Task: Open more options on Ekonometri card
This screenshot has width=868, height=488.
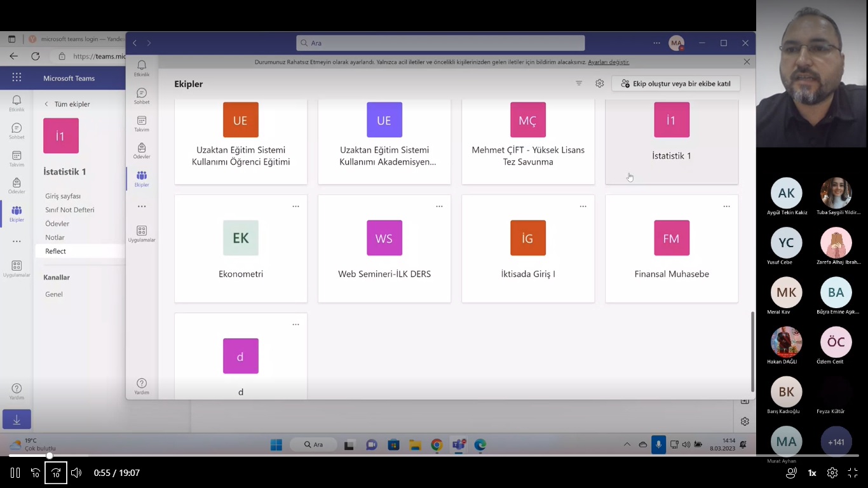Action: (x=295, y=207)
